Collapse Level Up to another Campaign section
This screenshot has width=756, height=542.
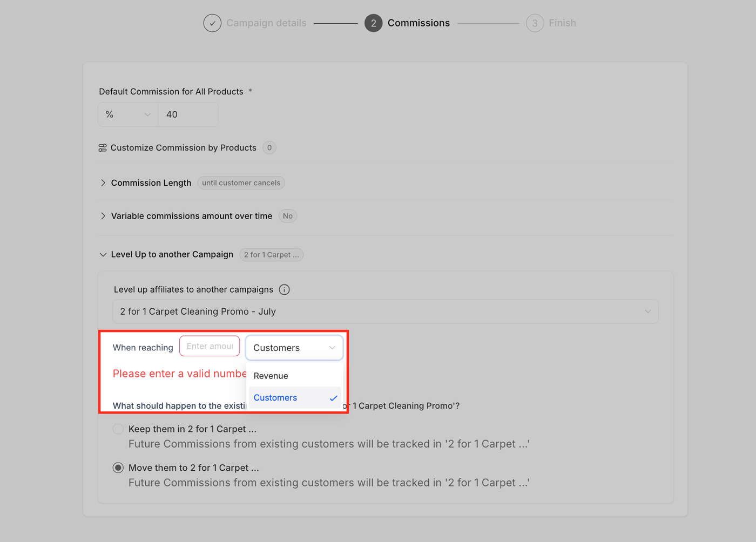click(103, 255)
